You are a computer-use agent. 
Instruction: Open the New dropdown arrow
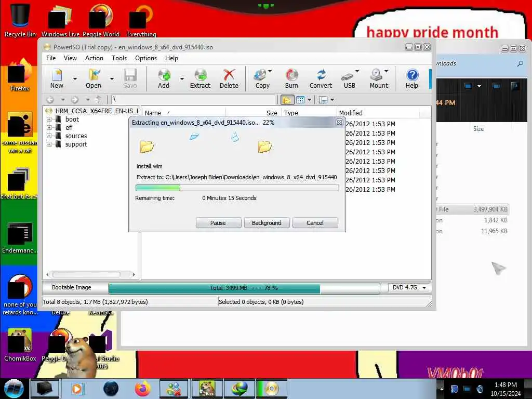75,79
